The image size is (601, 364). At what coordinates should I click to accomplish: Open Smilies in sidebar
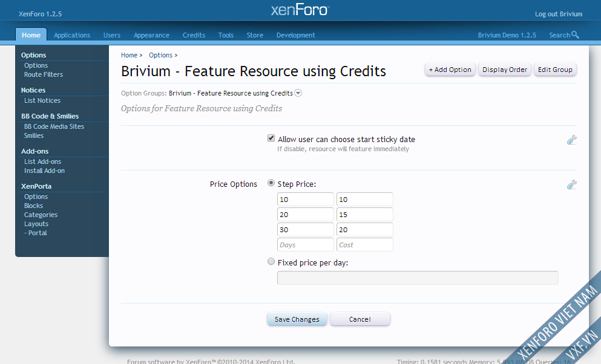34,135
